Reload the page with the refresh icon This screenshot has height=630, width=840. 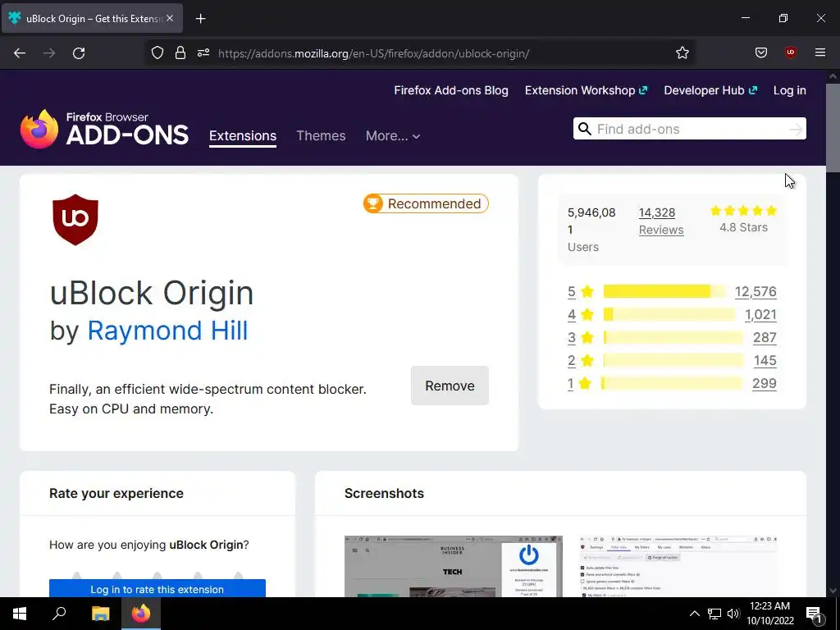click(x=79, y=53)
